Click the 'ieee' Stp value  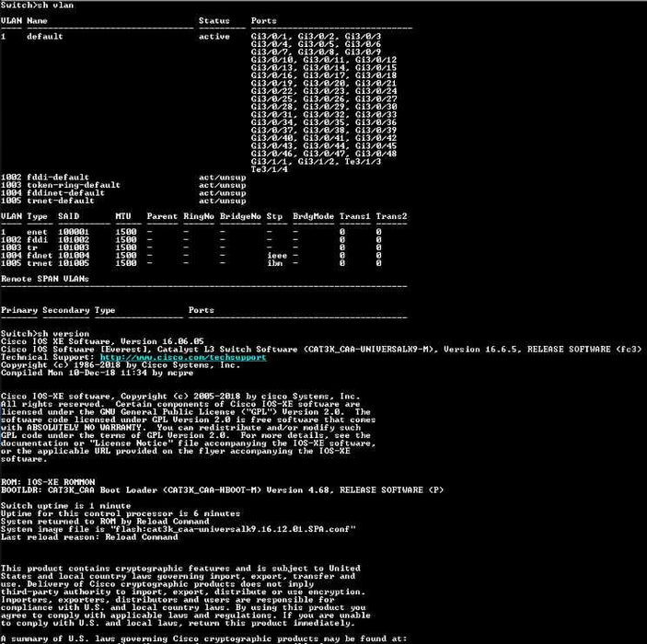coord(277,256)
